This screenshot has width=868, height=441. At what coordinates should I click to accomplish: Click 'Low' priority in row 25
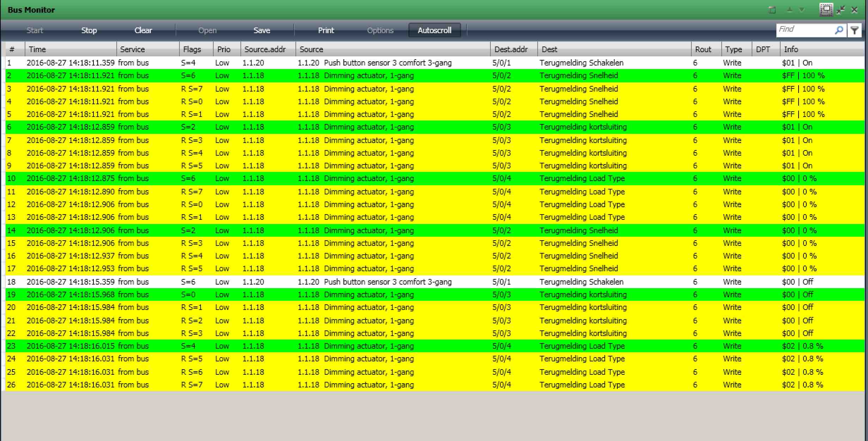(x=222, y=372)
